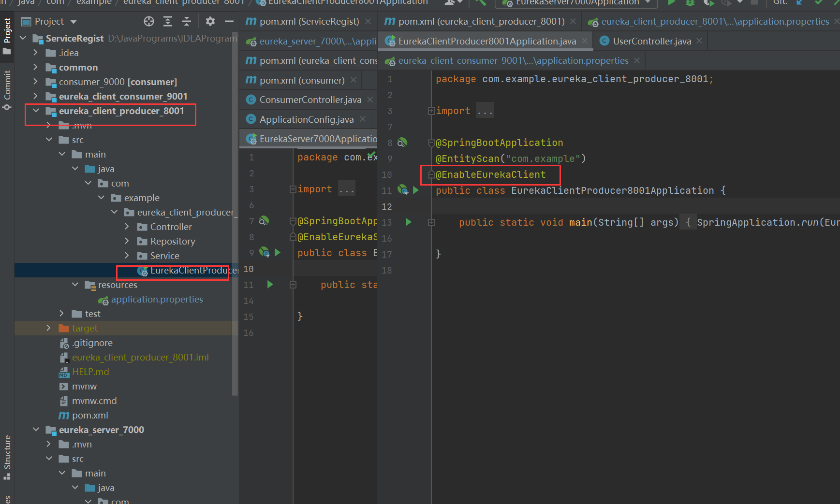Open UserController.java tab

pos(651,41)
